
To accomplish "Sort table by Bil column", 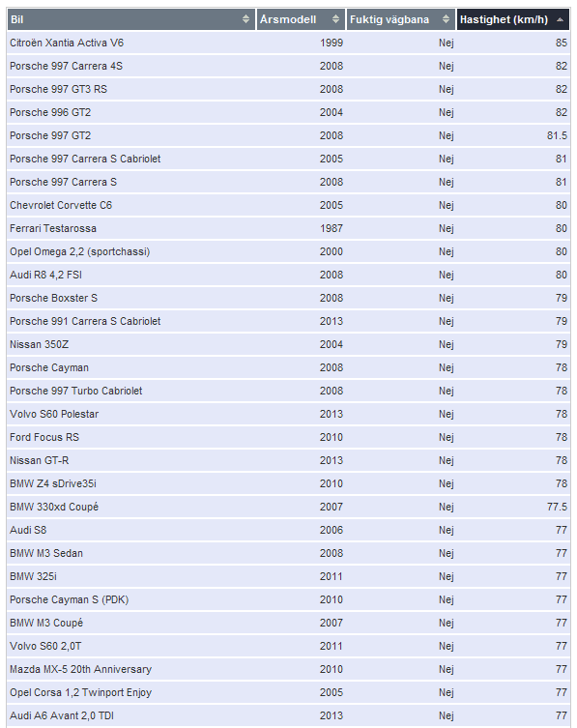I will coord(130,19).
